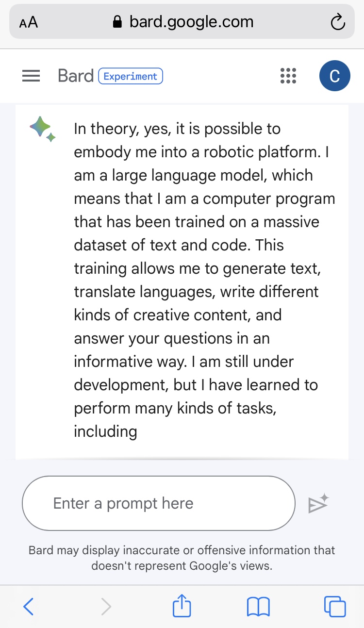The height and width of the screenshot is (628, 364).
Task: Click the Experiment badge
Action: coord(131,76)
